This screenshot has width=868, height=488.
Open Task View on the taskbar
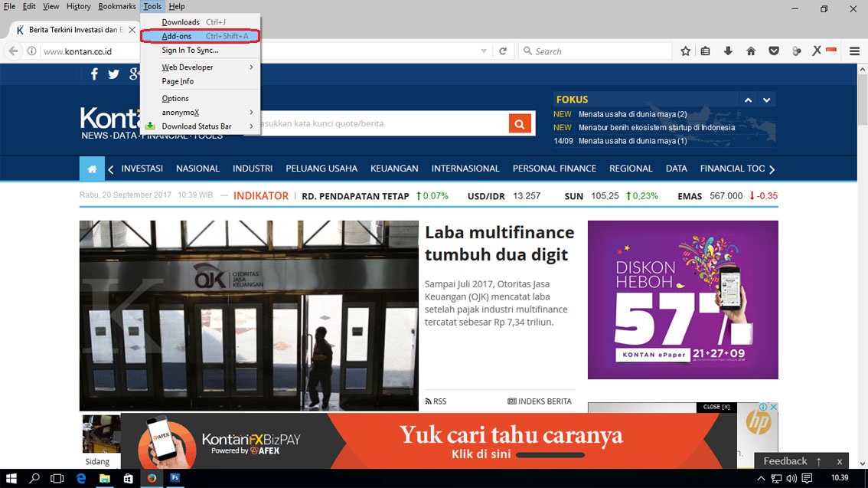point(57,478)
